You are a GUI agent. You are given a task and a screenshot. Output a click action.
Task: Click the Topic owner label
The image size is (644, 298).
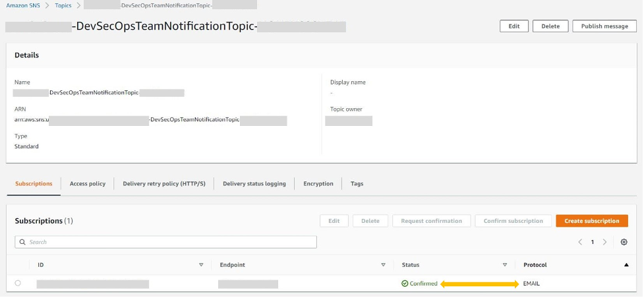point(346,109)
